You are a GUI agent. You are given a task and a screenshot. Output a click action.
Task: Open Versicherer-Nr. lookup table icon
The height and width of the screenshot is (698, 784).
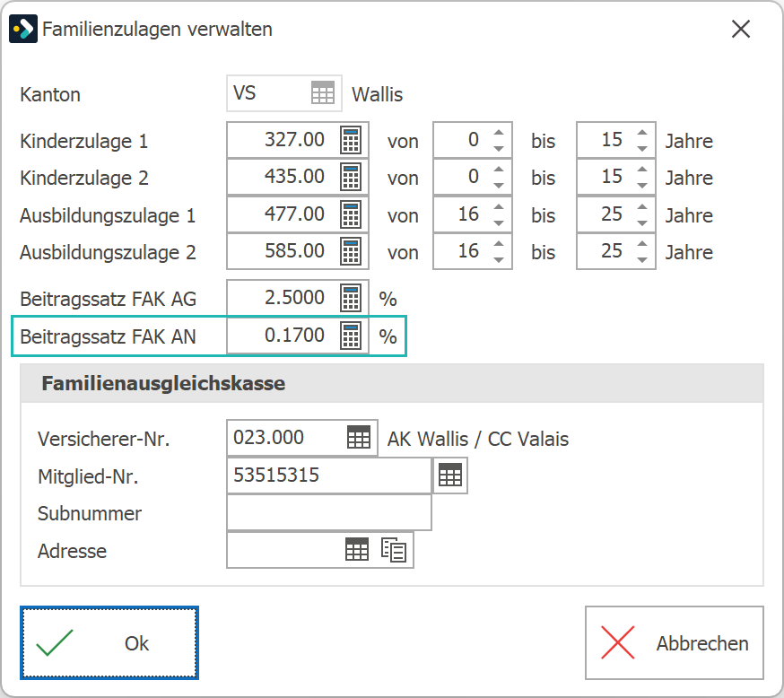[359, 438]
